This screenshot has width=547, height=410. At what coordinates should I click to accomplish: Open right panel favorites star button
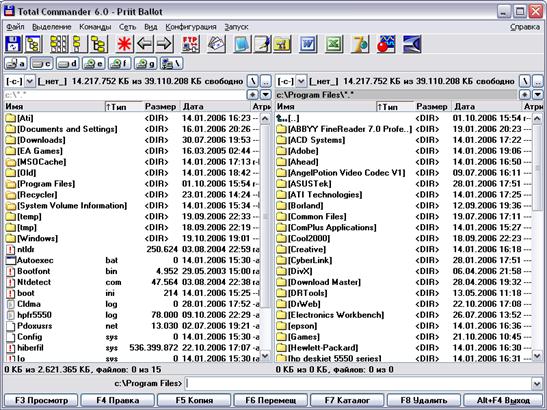coord(524,95)
